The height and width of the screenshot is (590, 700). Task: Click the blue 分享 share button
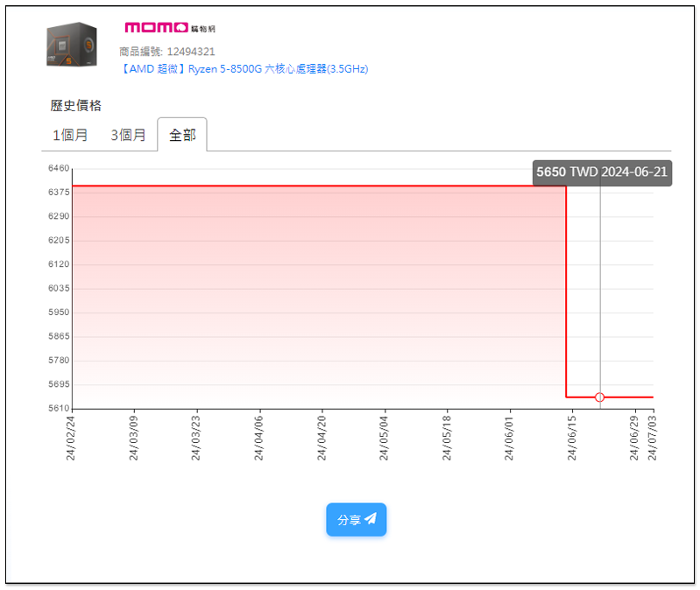tap(357, 520)
